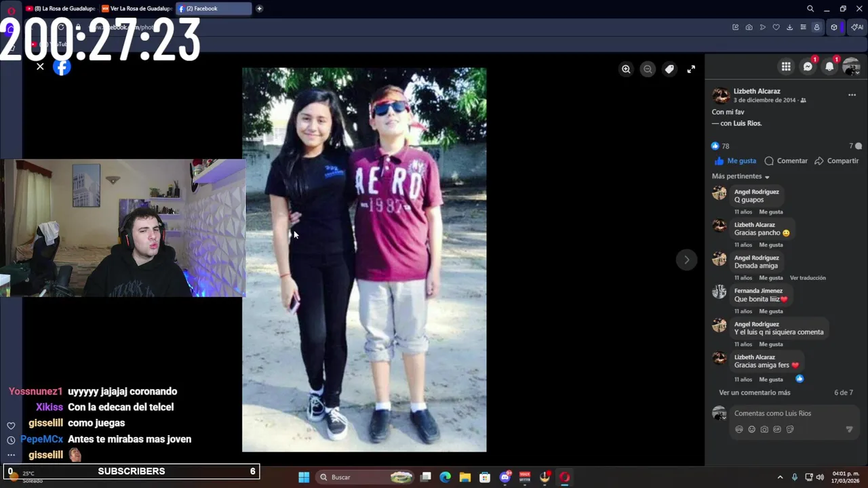868x488 pixels.
Task: Like the 'Q guapos' comment
Action: [x=771, y=212]
